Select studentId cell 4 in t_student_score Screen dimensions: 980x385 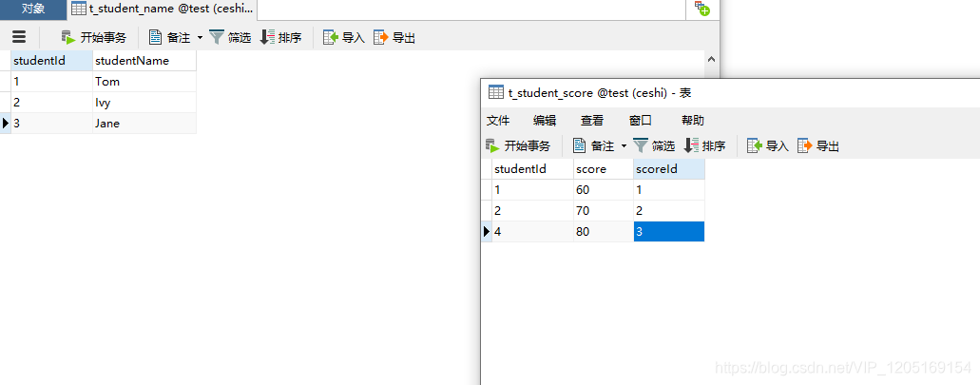532,232
